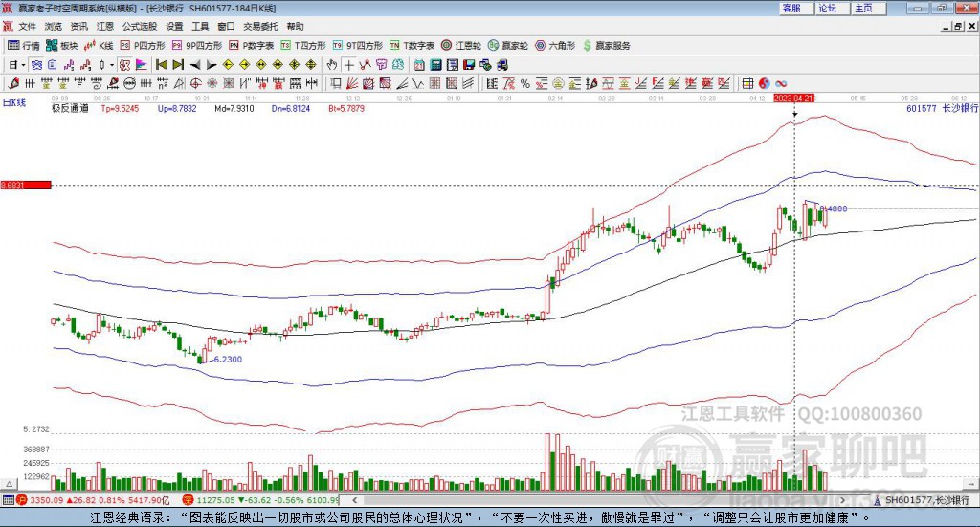Jump to first bar icon
This screenshot has height=527, width=980.
[161, 65]
